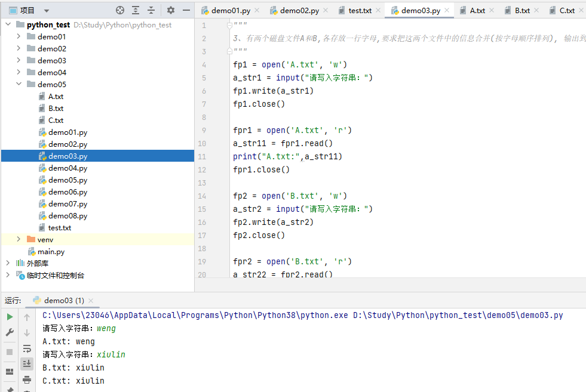The height and width of the screenshot is (392, 586).
Task: Close the demo01.py editor tab
Action: pyautogui.click(x=257, y=11)
